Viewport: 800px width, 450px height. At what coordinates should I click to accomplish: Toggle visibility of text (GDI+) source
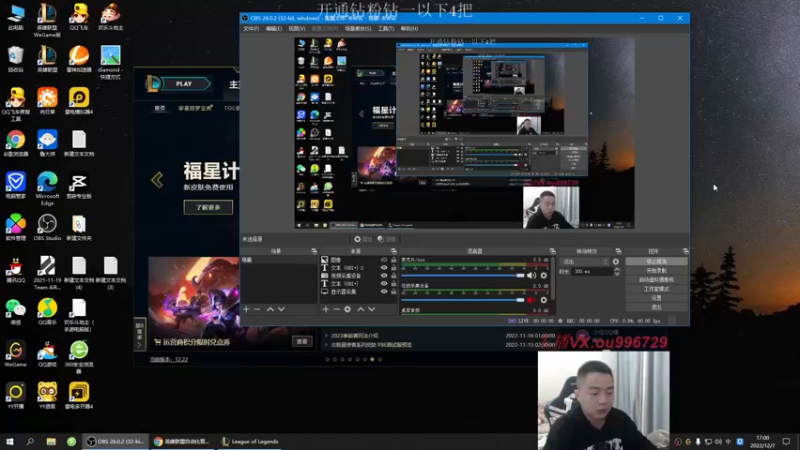pos(384,284)
